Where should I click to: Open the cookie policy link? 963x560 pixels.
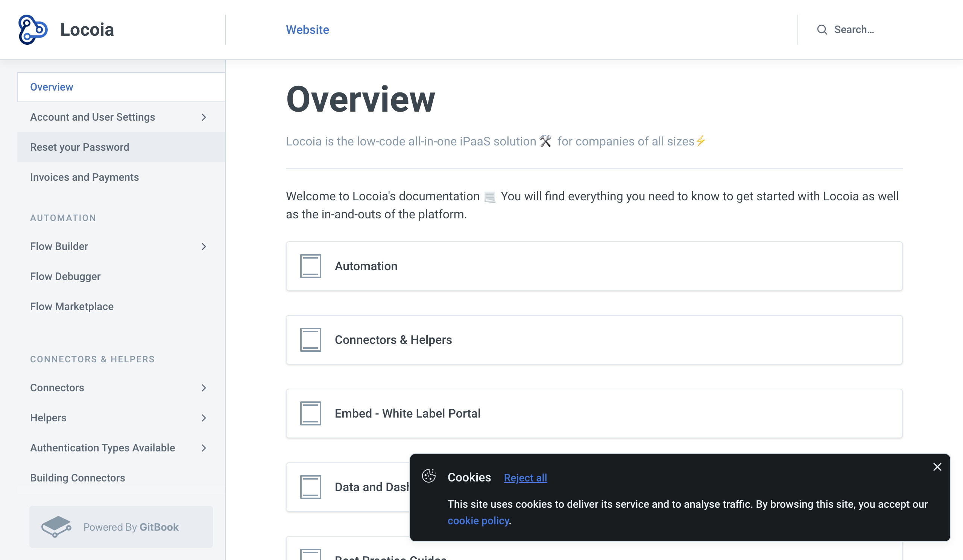pos(478,521)
